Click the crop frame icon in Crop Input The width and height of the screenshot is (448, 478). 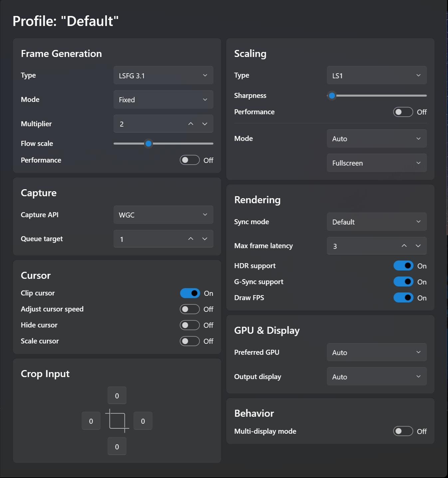117,421
